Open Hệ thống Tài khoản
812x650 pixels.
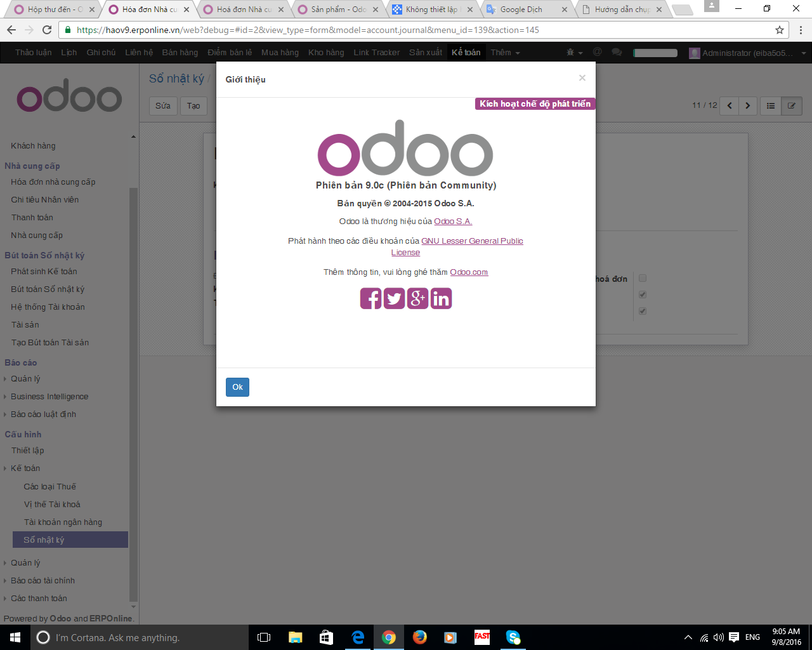click(48, 307)
